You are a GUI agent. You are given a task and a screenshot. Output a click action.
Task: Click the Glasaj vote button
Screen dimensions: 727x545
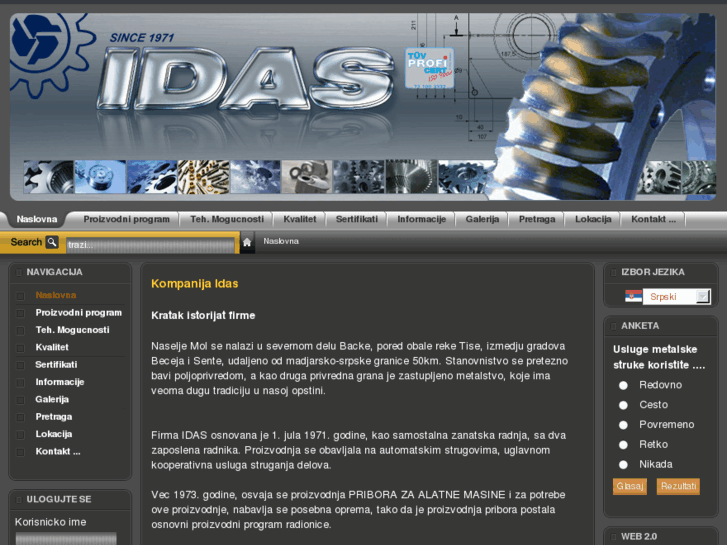click(x=630, y=486)
